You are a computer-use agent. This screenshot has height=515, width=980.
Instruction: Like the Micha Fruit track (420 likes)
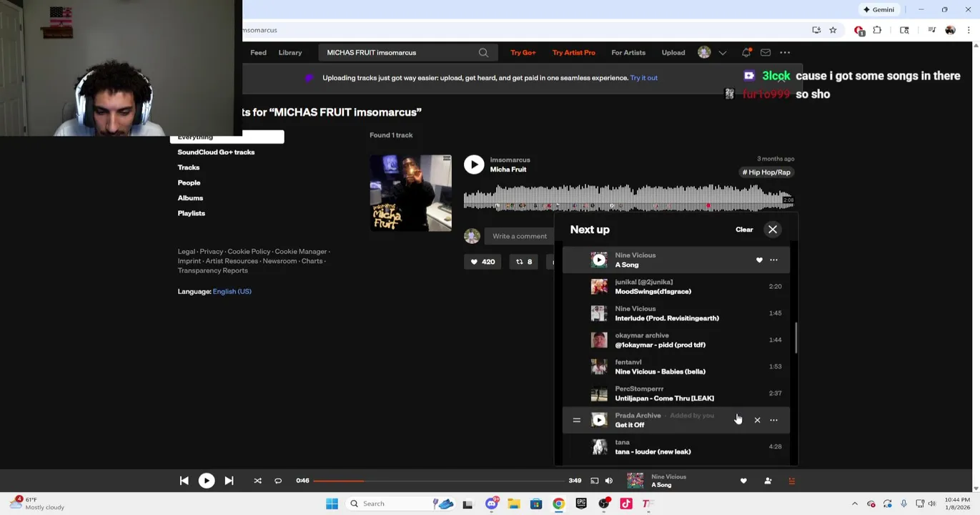[x=482, y=262]
